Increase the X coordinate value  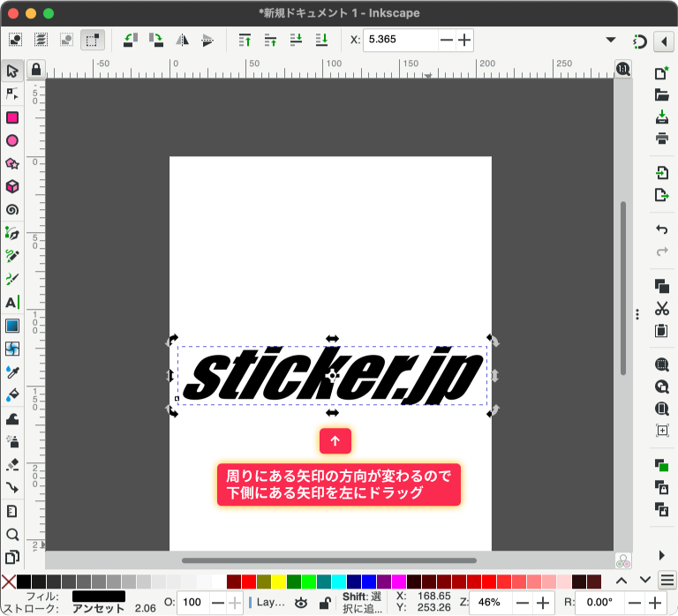[x=464, y=41]
